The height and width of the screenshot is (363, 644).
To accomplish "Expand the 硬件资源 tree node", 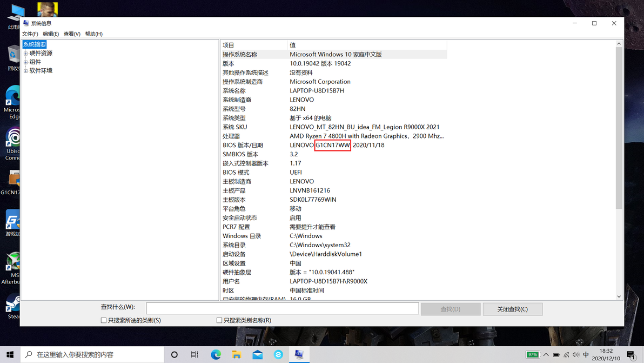I will [x=26, y=54].
